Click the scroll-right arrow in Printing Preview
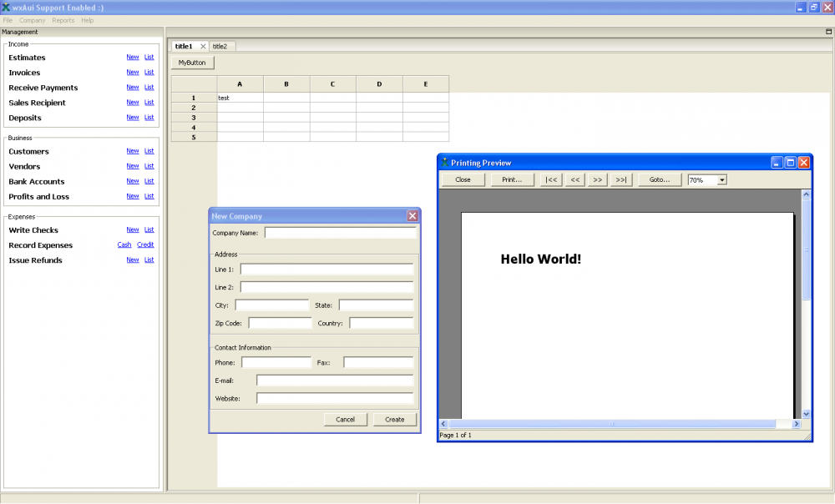This screenshot has height=504, width=835. [x=796, y=424]
